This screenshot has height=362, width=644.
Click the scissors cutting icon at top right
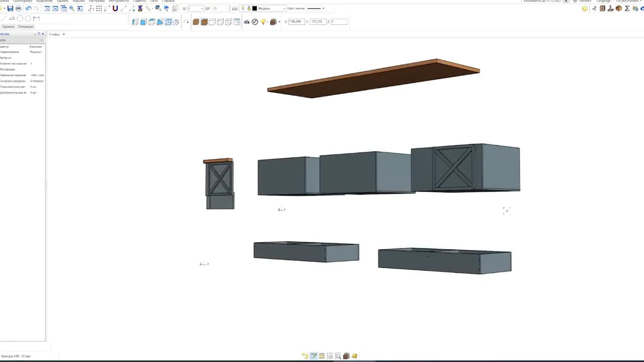594,9
